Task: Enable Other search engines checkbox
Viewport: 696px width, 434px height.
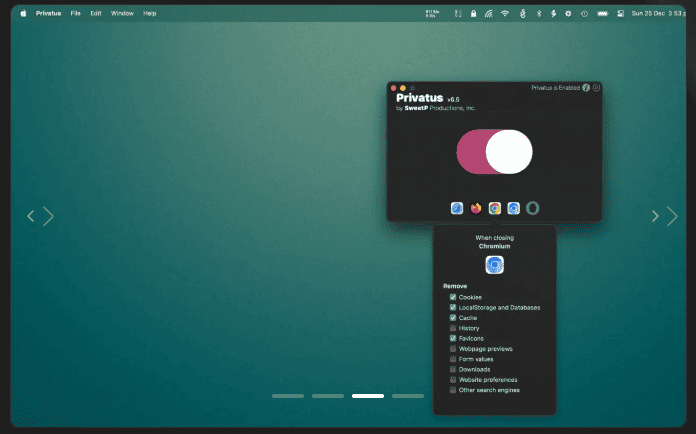Action: [x=453, y=390]
